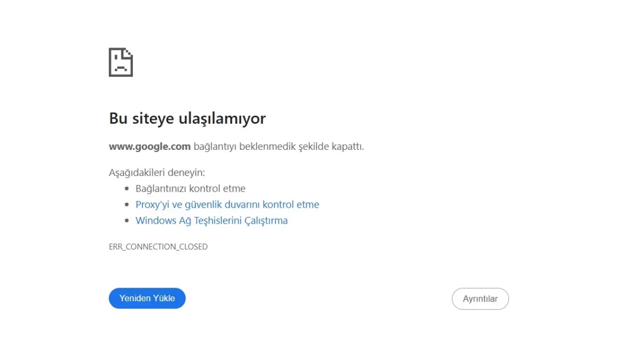Run Windows Ağ Teşhislerini Çalıştırma link
This screenshot has height=362, width=644.
pyautogui.click(x=211, y=221)
